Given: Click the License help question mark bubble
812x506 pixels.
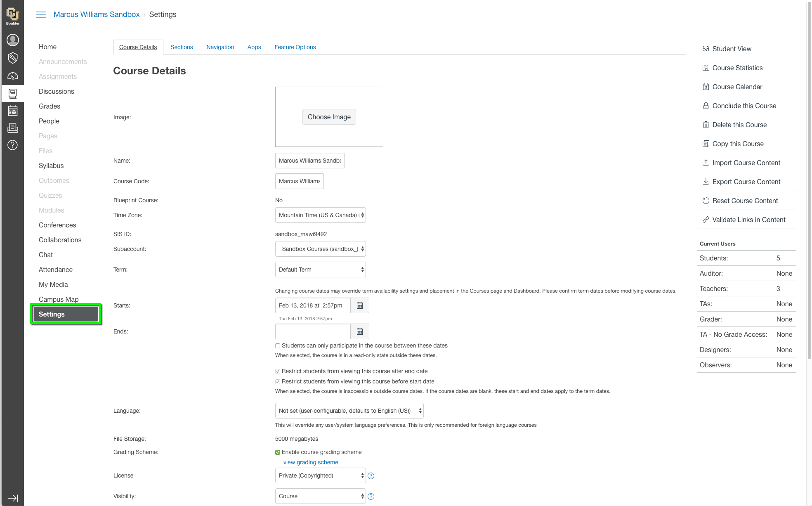Looking at the screenshot, I should coord(371,475).
